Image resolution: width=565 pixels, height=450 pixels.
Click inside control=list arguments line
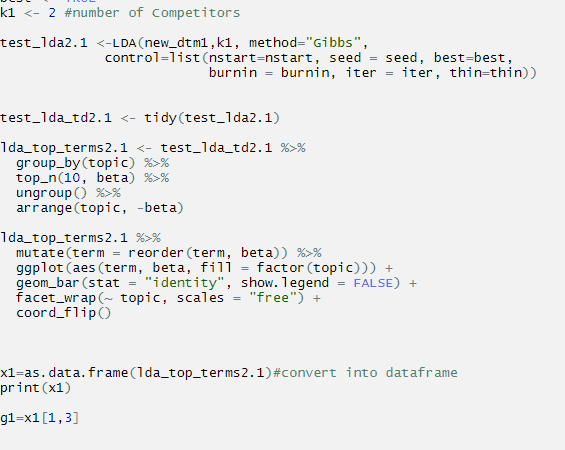pyautogui.click(x=308, y=58)
